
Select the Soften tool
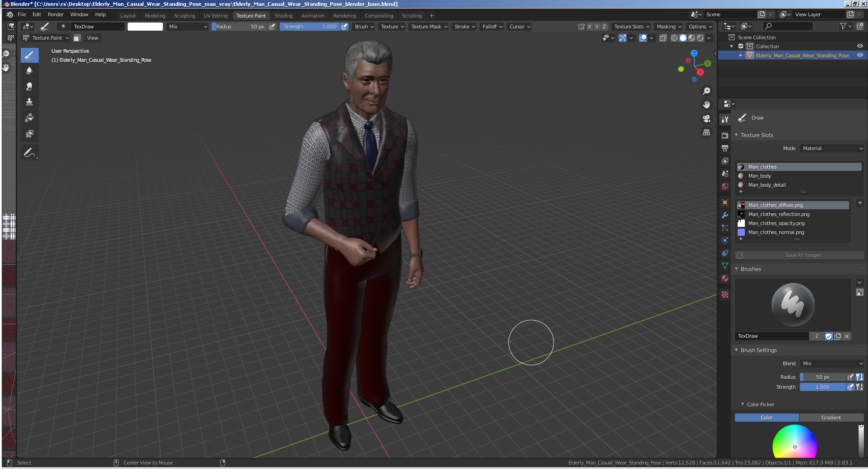pyautogui.click(x=29, y=71)
